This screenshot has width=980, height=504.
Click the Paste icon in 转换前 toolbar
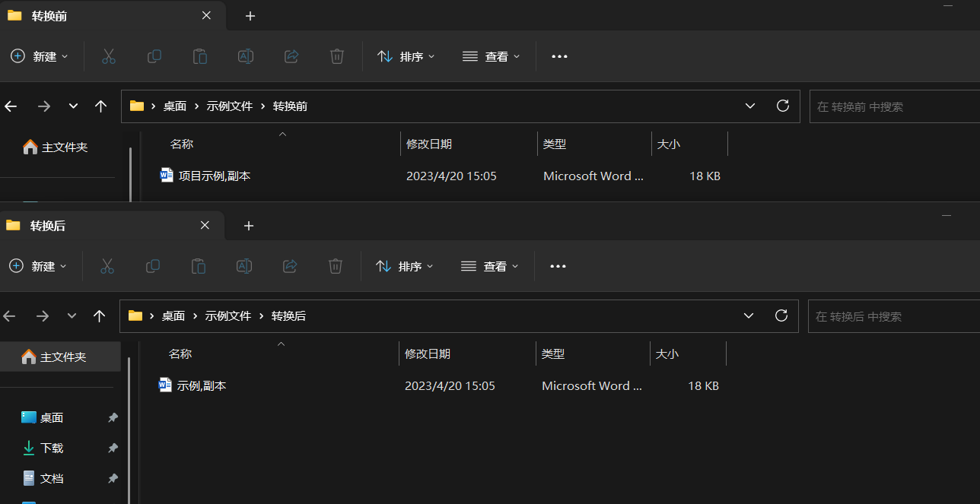pyautogui.click(x=200, y=56)
